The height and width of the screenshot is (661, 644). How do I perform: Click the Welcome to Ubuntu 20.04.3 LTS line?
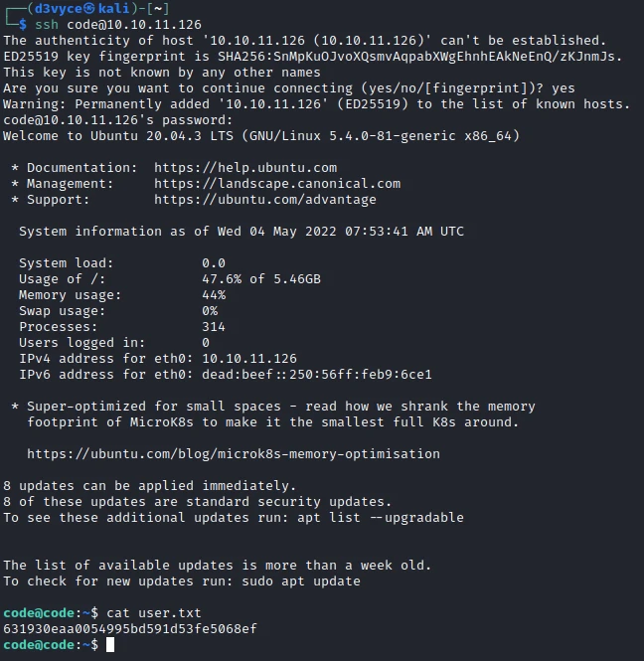coord(261,136)
